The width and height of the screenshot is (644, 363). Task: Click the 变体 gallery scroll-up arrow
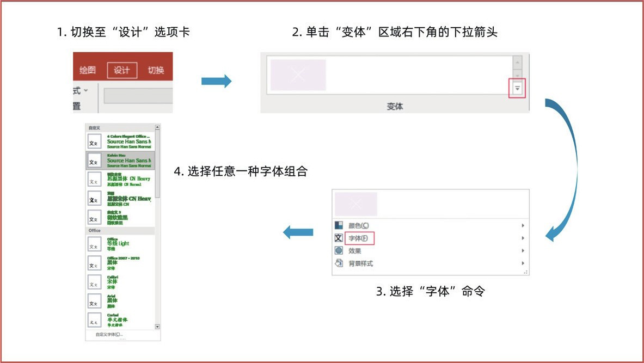[x=518, y=63]
